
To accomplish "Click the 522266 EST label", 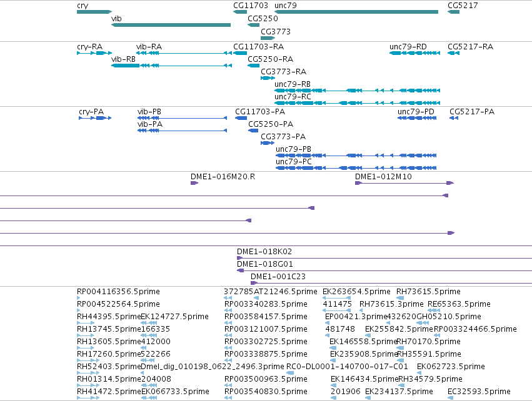I will point(156,354).
